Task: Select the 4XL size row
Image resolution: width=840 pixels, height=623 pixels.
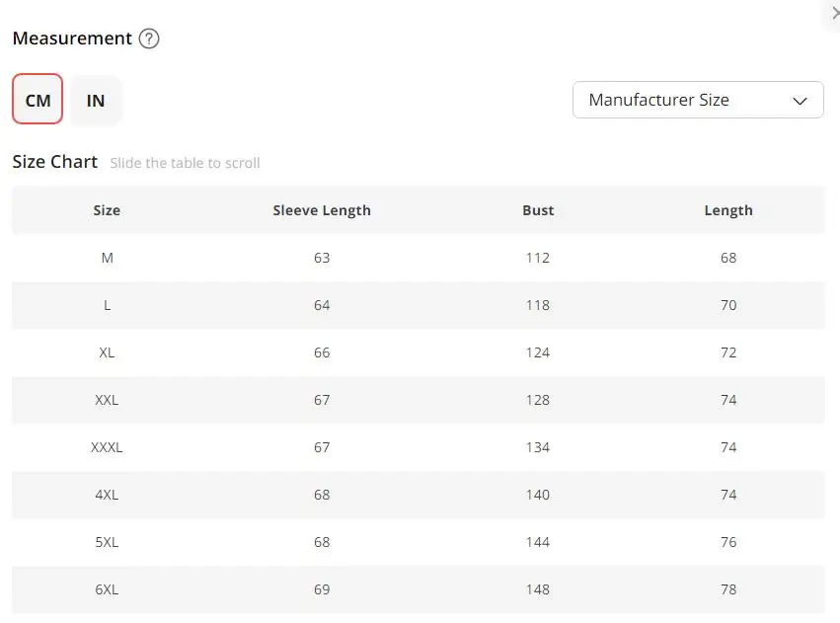Action: click(x=419, y=495)
